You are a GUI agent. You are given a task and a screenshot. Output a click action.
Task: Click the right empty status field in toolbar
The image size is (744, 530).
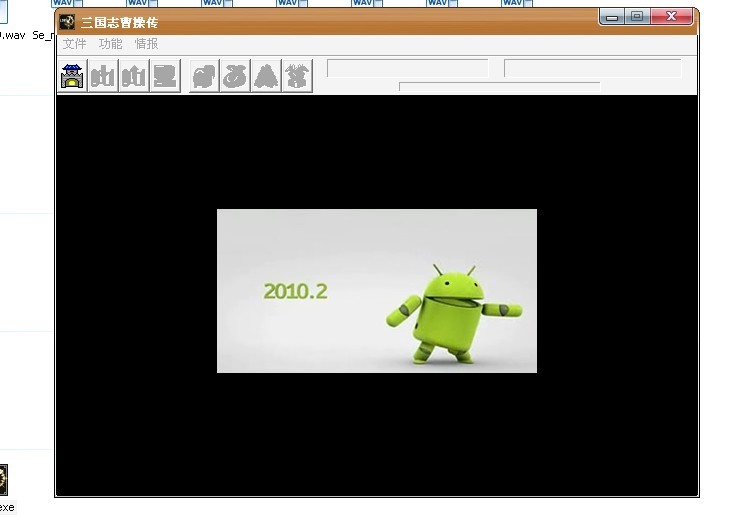click(x=593, y=68)
